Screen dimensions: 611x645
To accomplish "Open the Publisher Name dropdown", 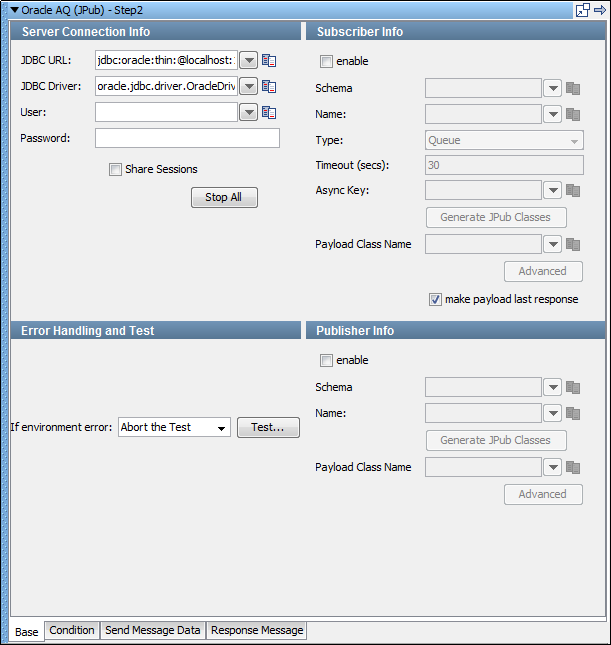I will click(553, 413).
